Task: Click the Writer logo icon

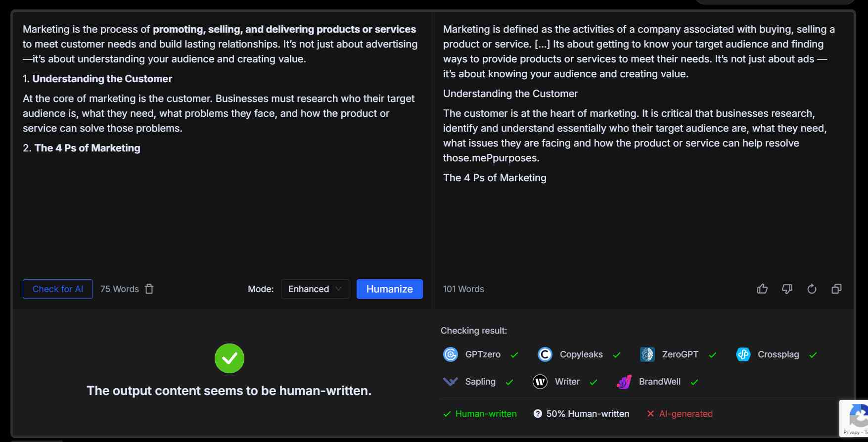Action: coord(540,382)
